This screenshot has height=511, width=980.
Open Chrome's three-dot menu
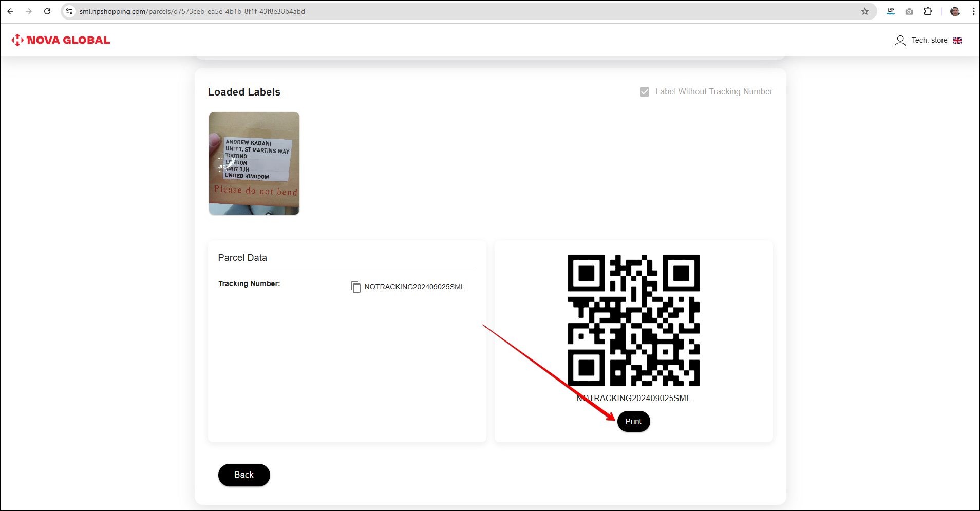coord(973,11)
